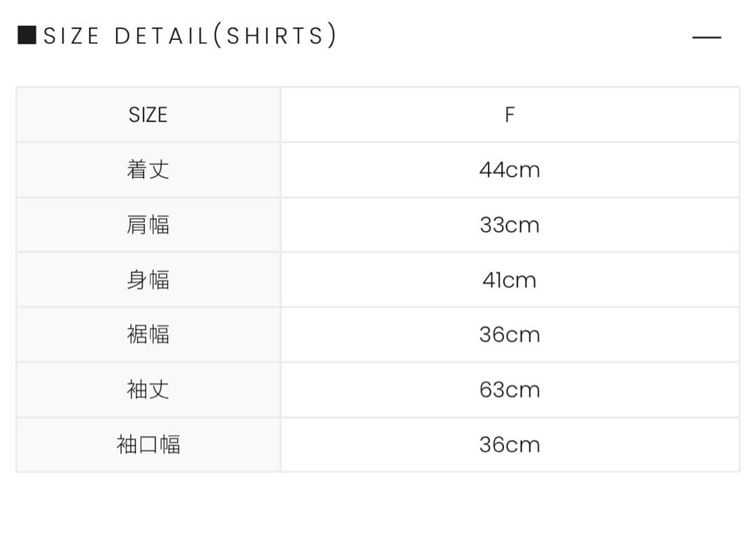This screenshot has width=756, height=533.
Task: Click the (SHIRTS) text in the heading
Action: (x=275, y=36)
